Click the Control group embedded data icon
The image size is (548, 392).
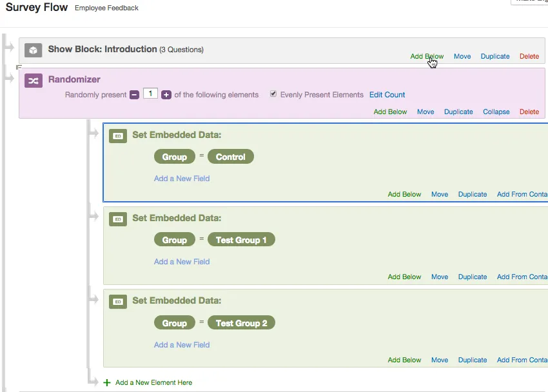(x=117, y=136)
